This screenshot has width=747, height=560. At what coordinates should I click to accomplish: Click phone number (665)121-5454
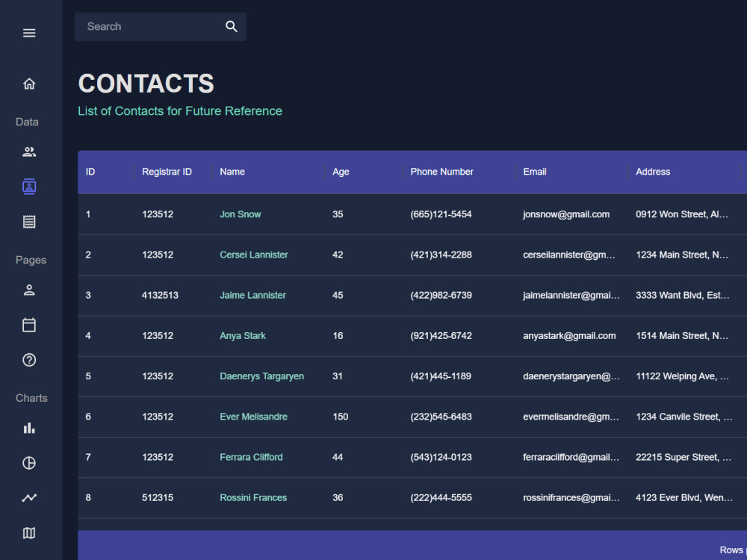441,214
